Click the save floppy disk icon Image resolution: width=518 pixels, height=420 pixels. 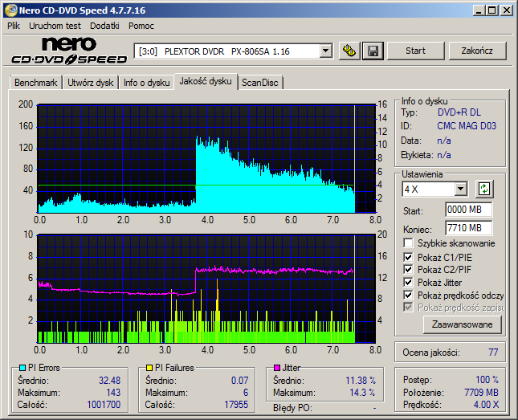pyautogui.click(x=373, y=51)
